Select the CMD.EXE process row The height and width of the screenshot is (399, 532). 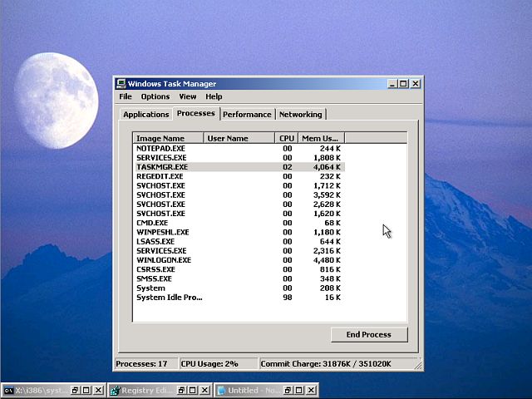(239, 223)
